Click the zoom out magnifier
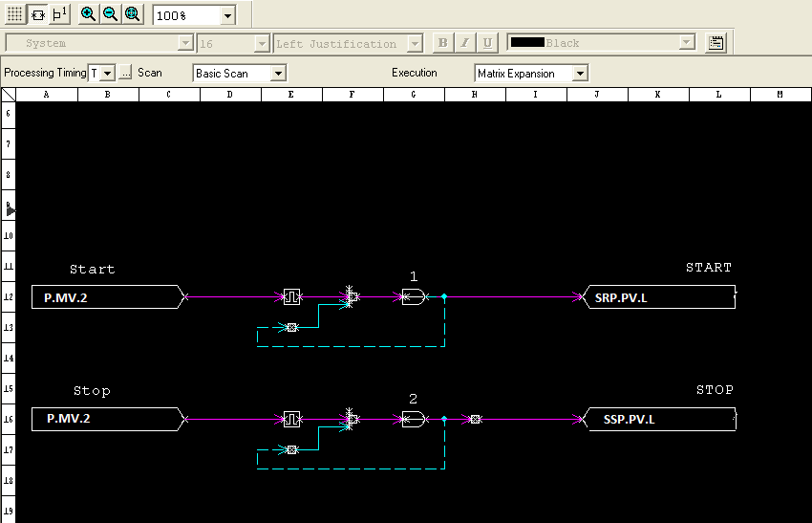This screenshot has width=812, height=523. pos(110,14)
